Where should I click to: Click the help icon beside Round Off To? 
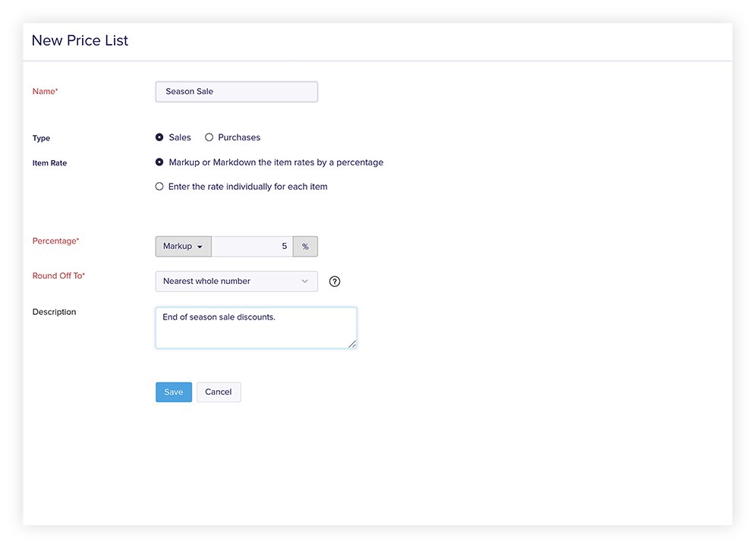[x=335, y=281]
